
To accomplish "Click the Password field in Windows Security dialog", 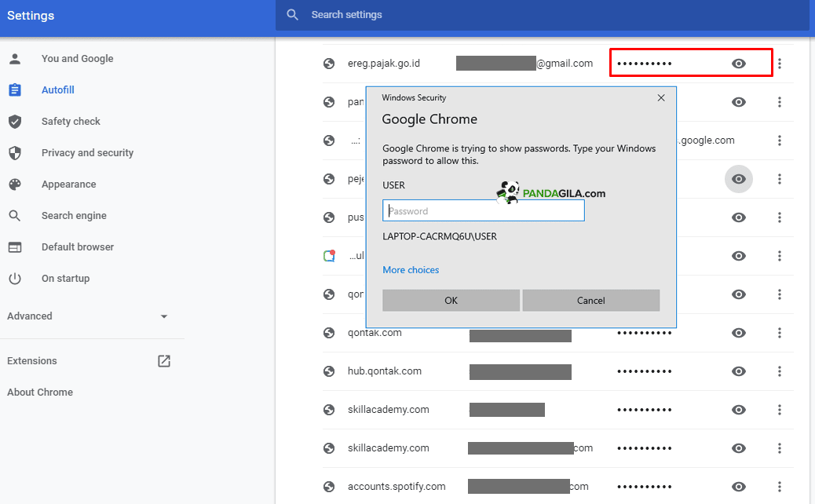I will click(x=484, y=210).
